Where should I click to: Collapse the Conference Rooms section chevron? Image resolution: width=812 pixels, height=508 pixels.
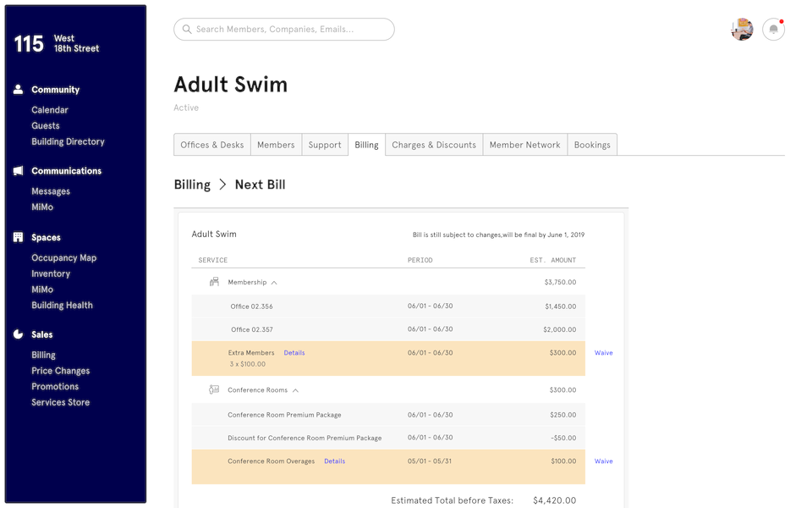pos(295,390)
